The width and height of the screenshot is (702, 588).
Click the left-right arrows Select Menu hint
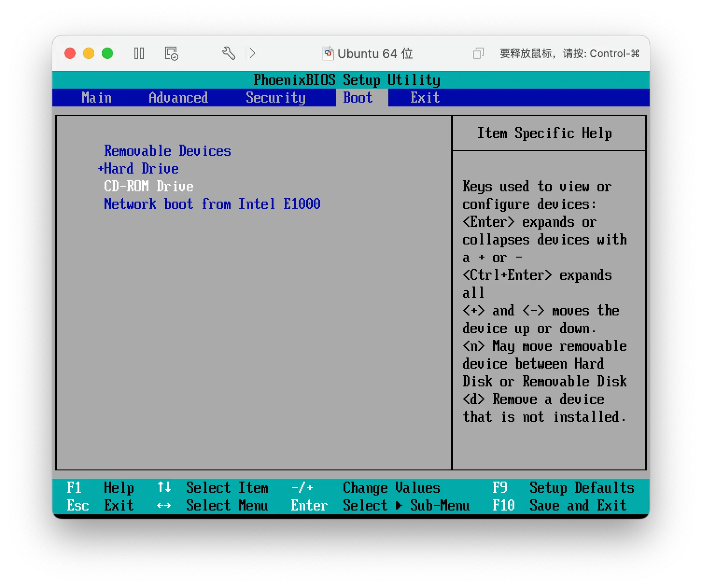pos(213,505)
